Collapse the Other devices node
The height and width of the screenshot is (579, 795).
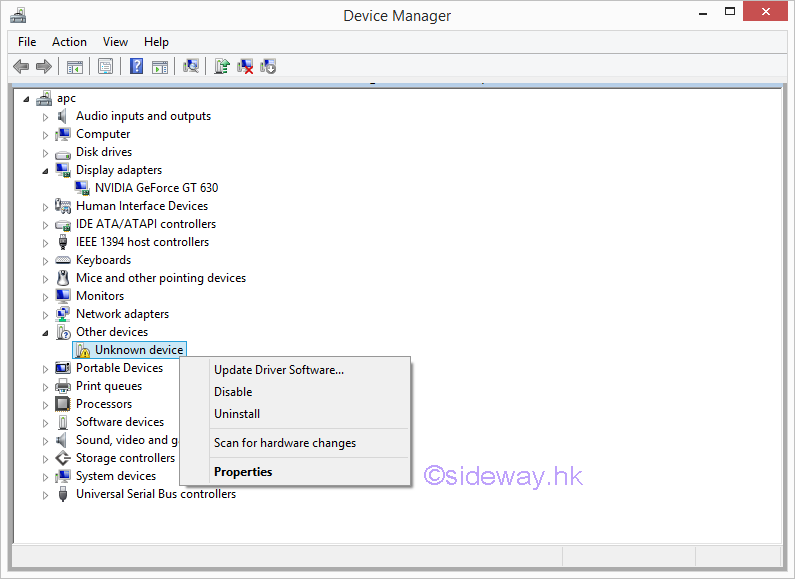pos(45,332)
